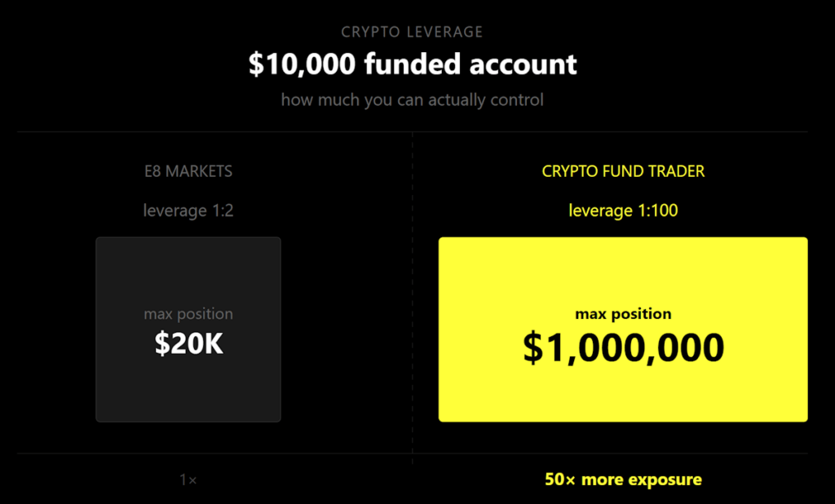Click the '1×' multiplier under E8 Markets
This screenshot has width=835, height=504.
coord(188,480)
